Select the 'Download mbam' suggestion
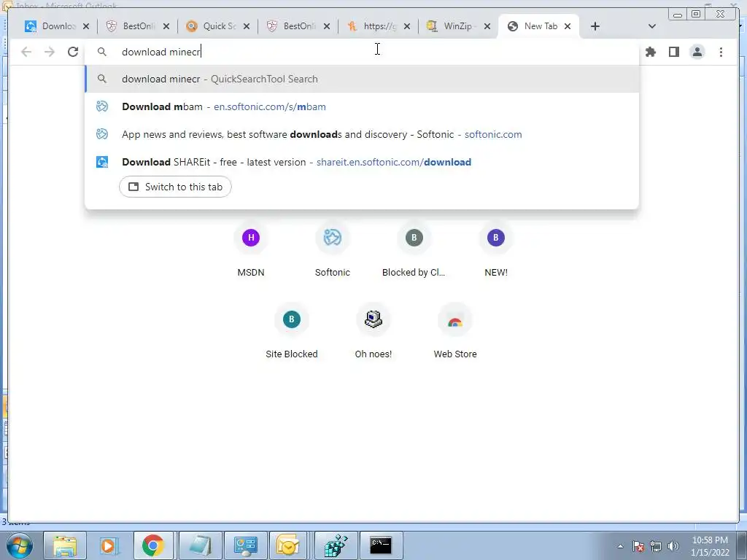 tap(362, 106)
